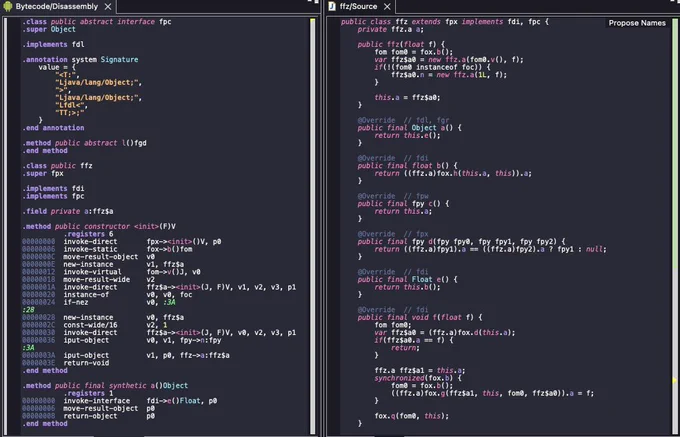680x437 pixels.
Task: Click the '@Override // fpw' annotation
Action: tap(393, 196)
